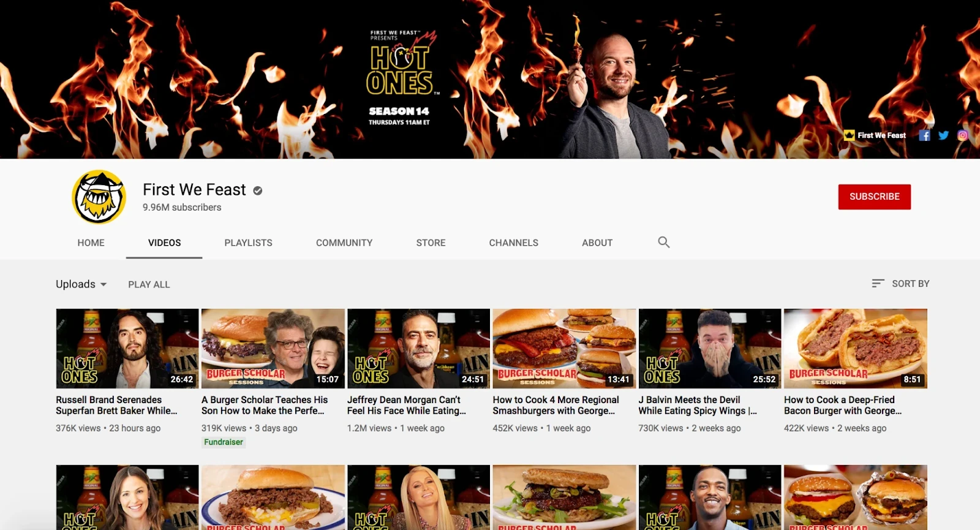This screenshot has height=530, width=980.
Task: Click the First We Feast crown banner link
Action: 875,135
